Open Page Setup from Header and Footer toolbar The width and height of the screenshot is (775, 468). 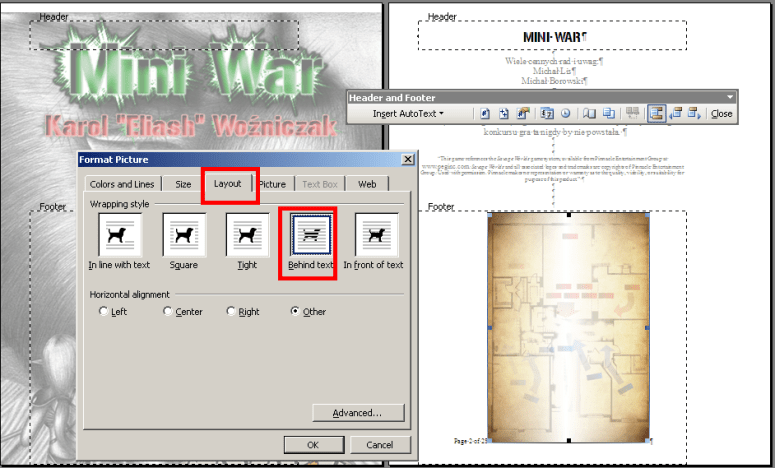coord(590,113)
